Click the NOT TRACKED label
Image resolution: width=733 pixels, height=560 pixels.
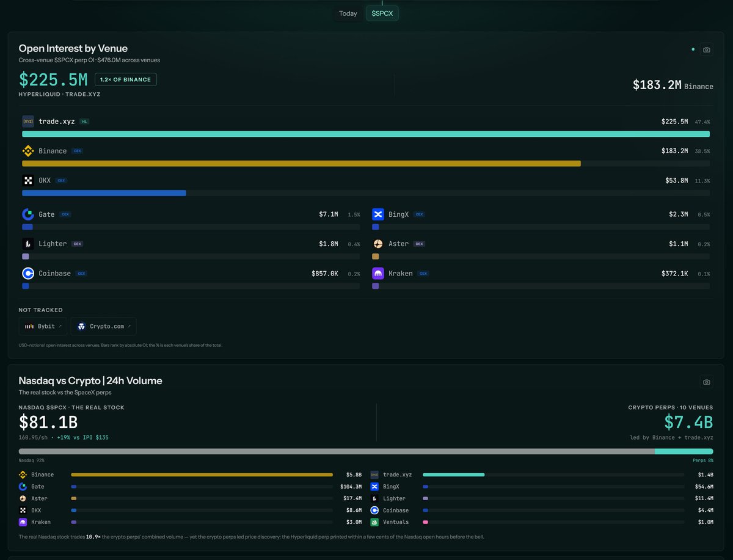click(x=40, y=310)
